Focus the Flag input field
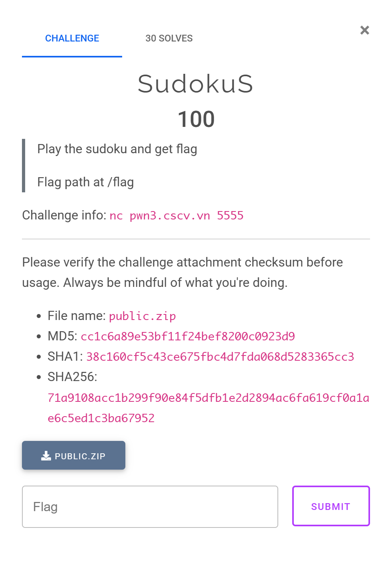 click(x=150, y=507)
